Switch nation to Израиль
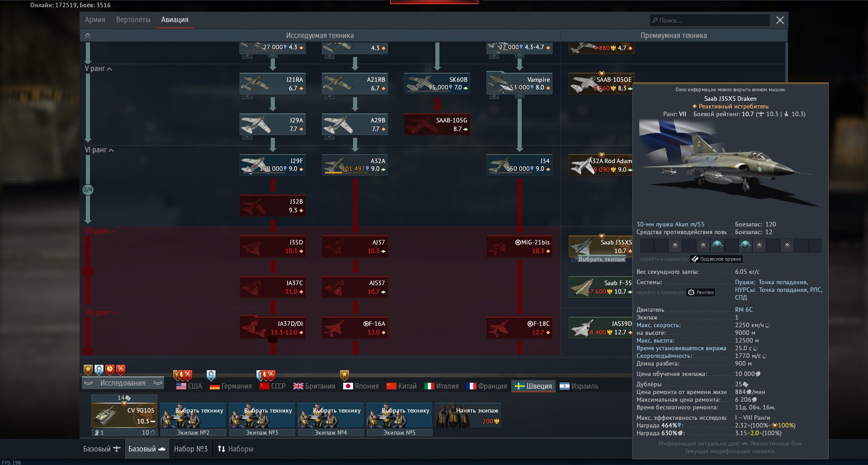868x465 pixels. pos(579,386)
